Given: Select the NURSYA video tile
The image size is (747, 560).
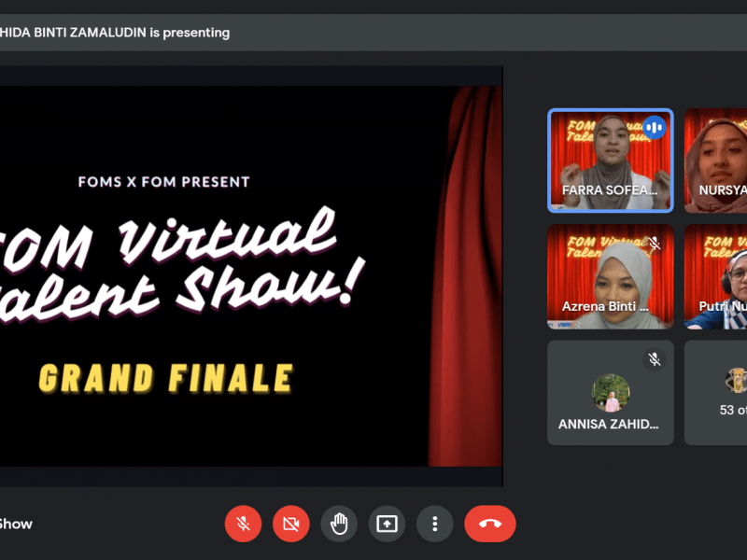Looking at the screenshot, I should point(715,161).
